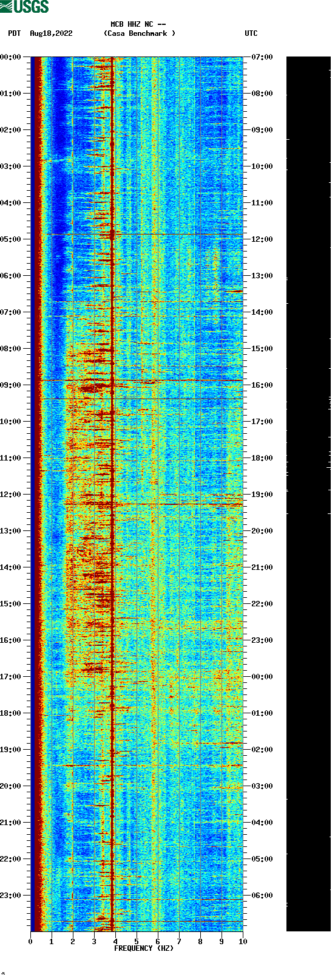Screen dimensions: 335x980
Task: Click the PDT axis label 14:00
Action: pyautogui.click(x=11, y=567)
